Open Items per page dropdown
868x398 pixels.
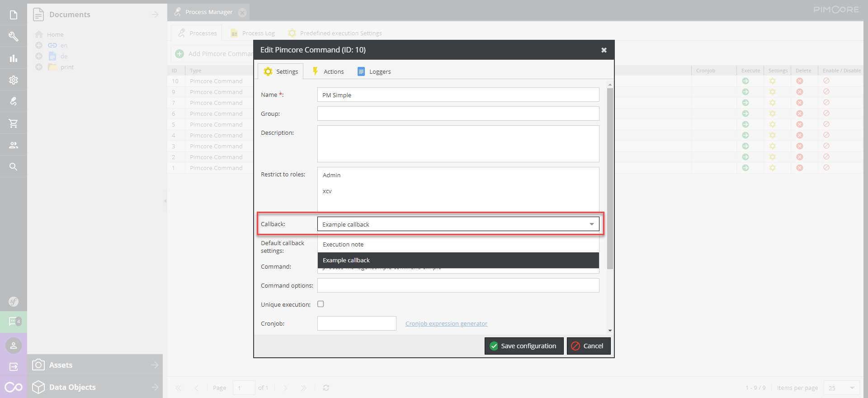[852, 388]
